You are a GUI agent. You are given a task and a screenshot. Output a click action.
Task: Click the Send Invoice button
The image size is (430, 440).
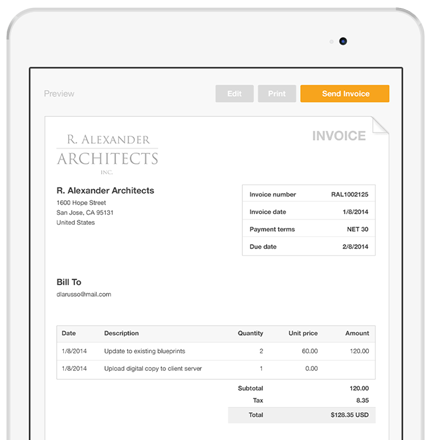tap(345, 94)
